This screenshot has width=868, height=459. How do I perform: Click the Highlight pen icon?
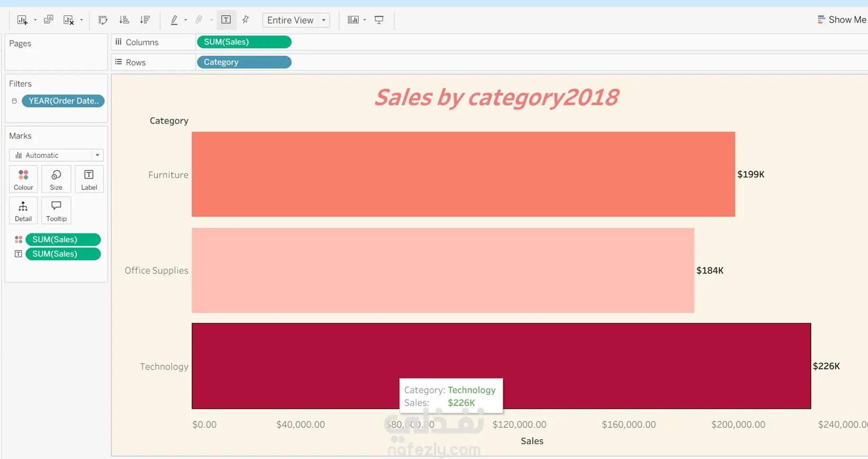174,20
